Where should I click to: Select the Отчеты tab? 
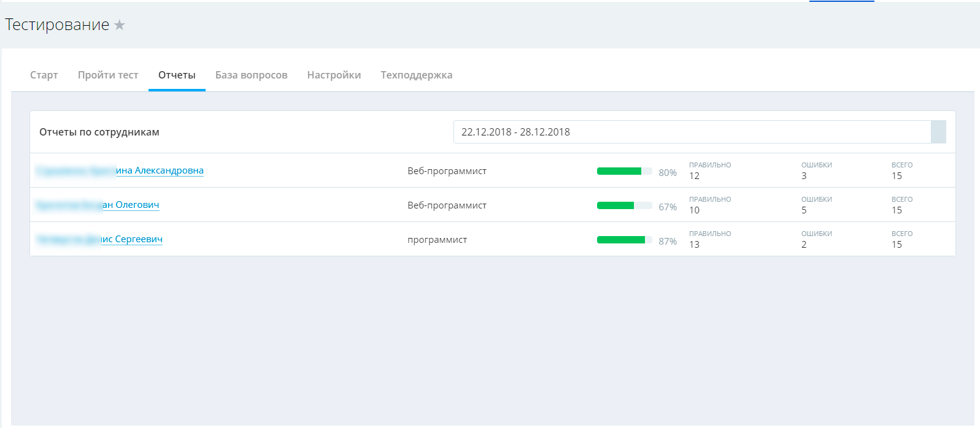coord(177,75)
